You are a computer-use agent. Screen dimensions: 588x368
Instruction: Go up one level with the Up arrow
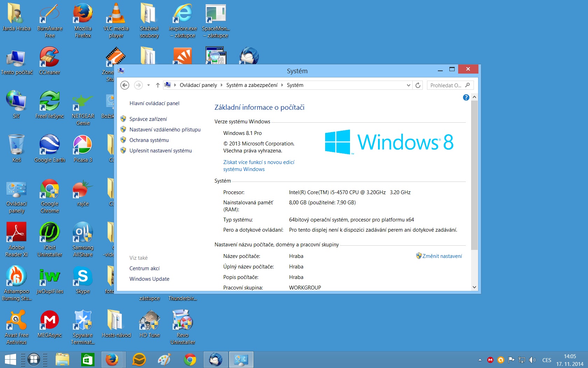point(158,85)
